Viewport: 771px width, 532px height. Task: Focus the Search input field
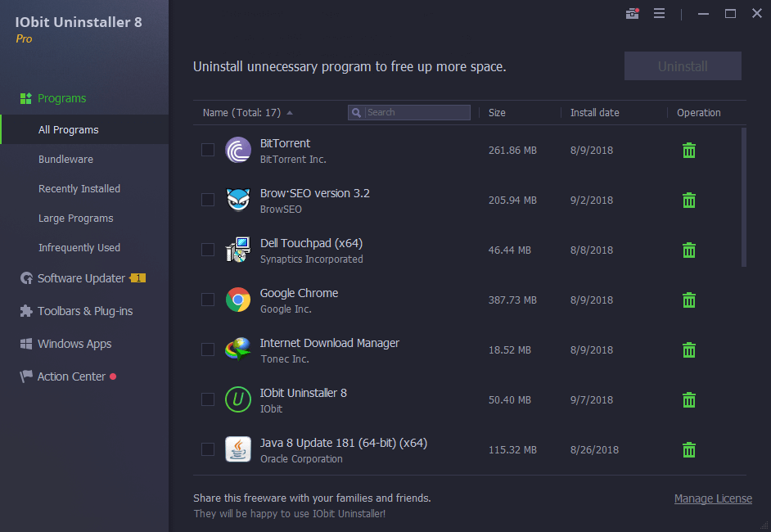(409, 113)
